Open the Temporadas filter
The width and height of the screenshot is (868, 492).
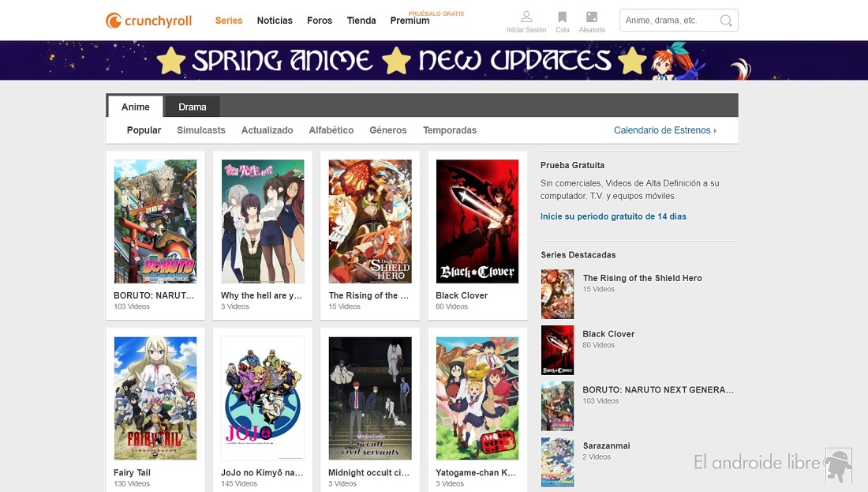pyautogui.click(x=450, y=130)
